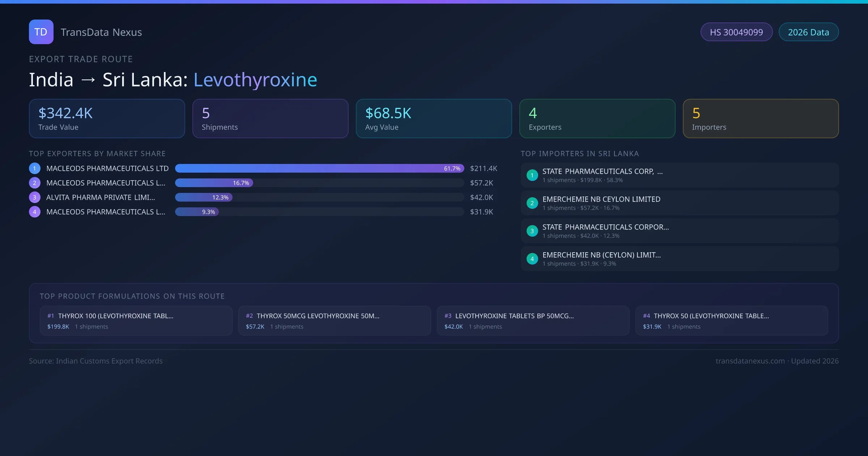Open the Exporters count card
Screen dimensions: 868x456
coord(597,119)
